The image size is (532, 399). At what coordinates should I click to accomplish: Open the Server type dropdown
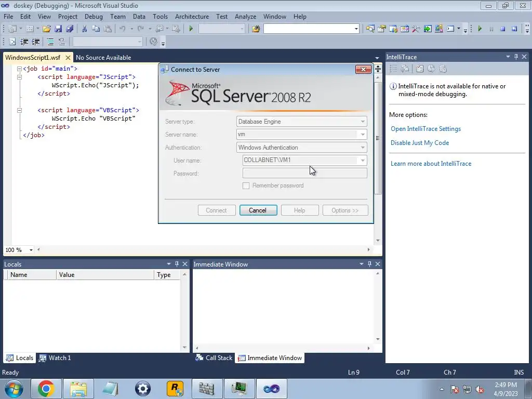(363, 122)
